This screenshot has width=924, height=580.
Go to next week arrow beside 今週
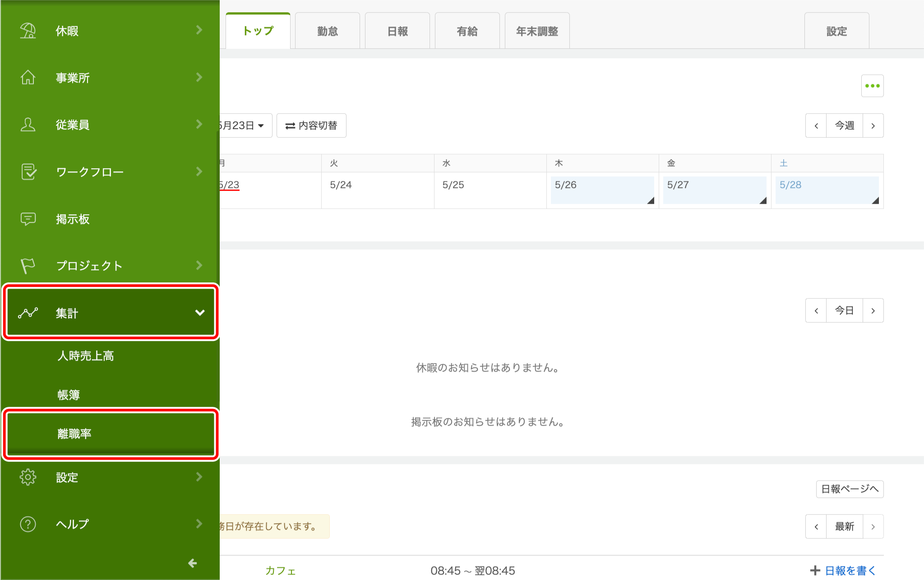click(873, 126)
